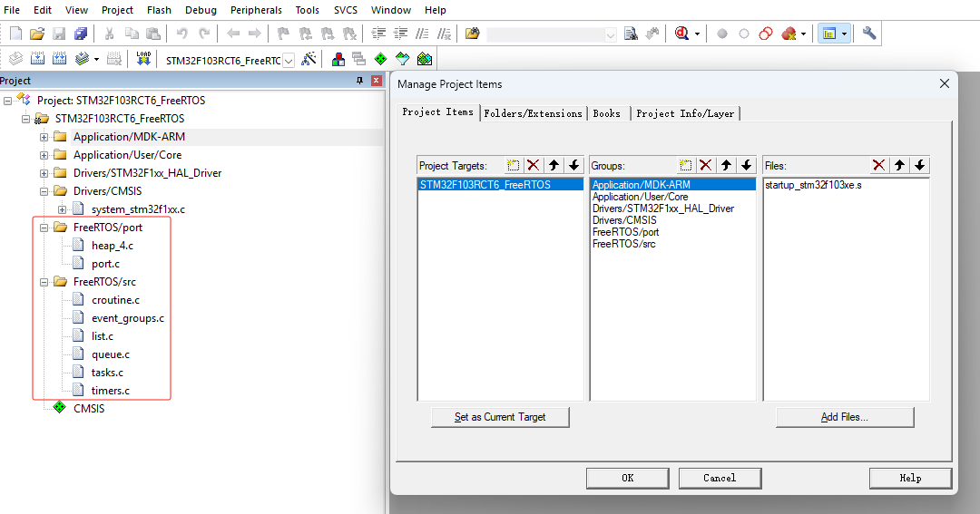980x514 pixels.
Task: Open Options for Target magic wand icon
Action: tap(309, 59)
